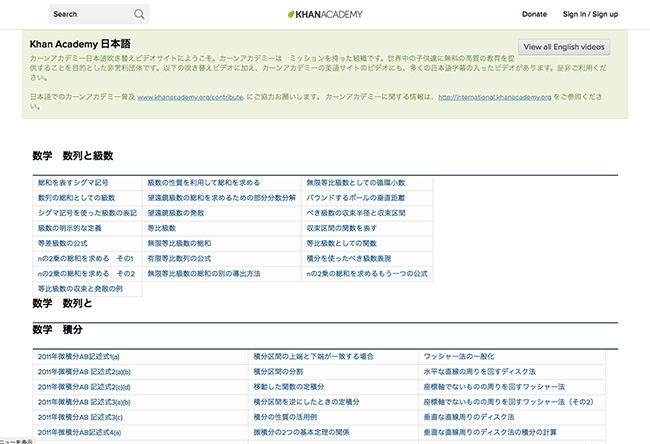Open video シグマ記号を使った級数の表記
Viewport: 650px width, 444px height.
87,213
